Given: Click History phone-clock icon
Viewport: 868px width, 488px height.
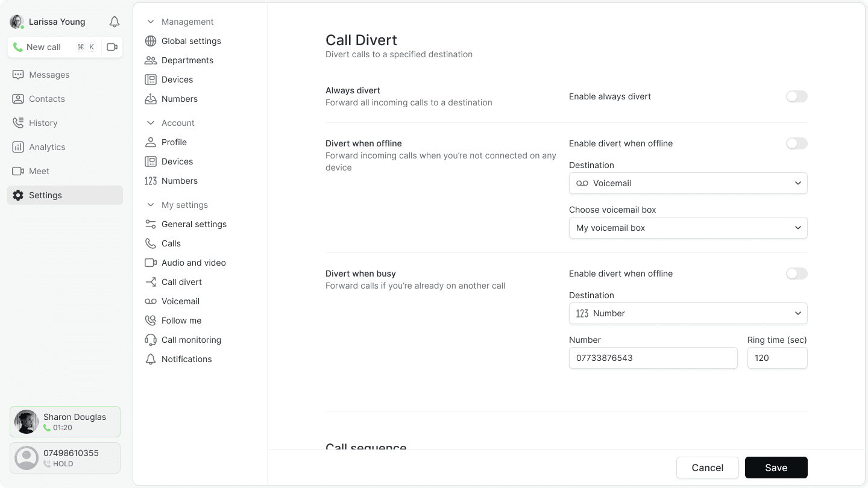Looking at the screenshot, I should coord(18,123).
